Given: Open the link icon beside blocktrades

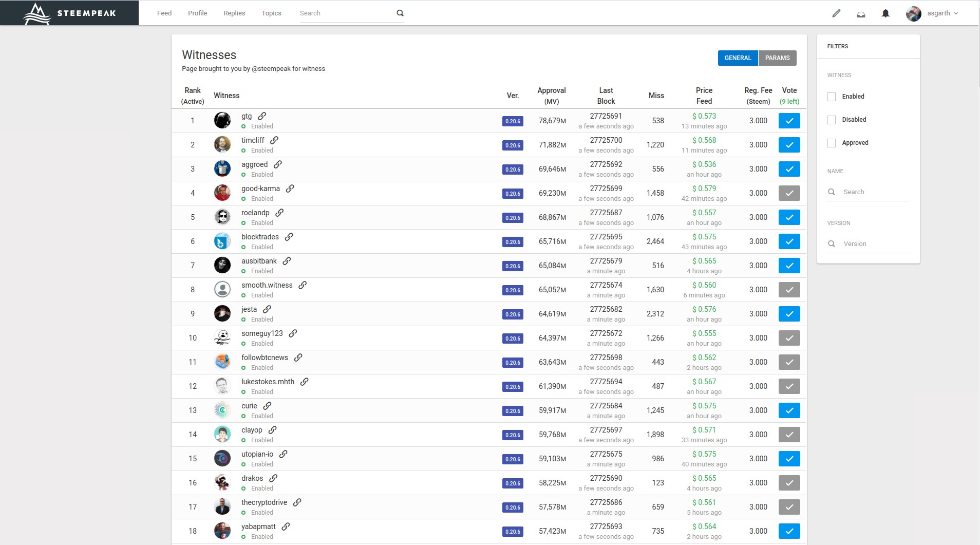Looking at the screenshot, I should click(289, 237).
